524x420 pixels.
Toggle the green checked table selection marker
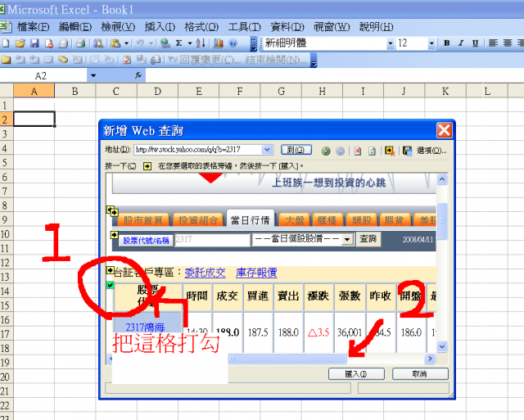(111, 285)
